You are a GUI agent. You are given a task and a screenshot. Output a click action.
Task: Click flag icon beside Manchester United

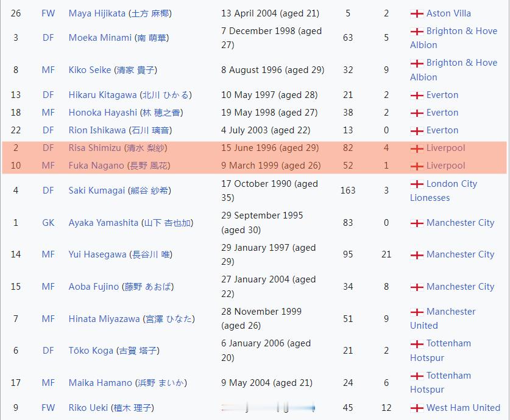pyautogui.click(x=417, y=312)
